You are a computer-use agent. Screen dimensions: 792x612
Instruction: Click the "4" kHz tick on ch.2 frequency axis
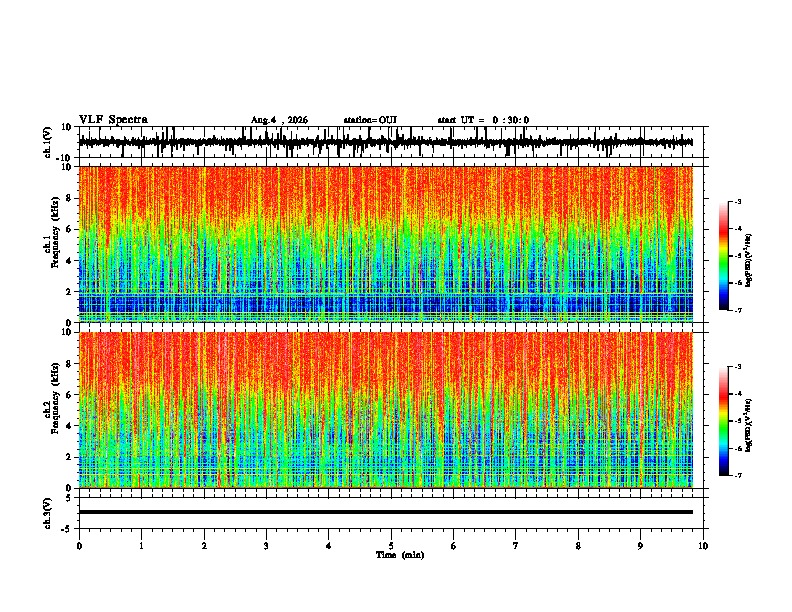[x=69, y=426]
